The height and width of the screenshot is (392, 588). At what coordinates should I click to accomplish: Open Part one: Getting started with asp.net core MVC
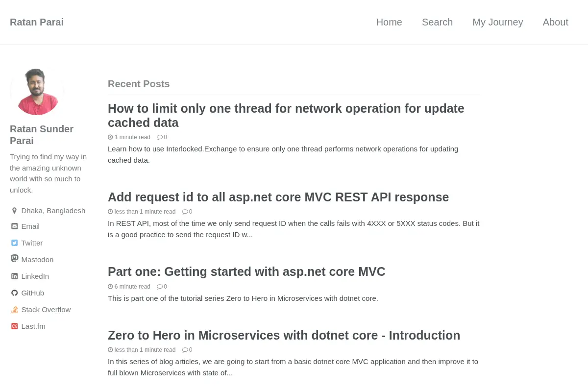246,271
